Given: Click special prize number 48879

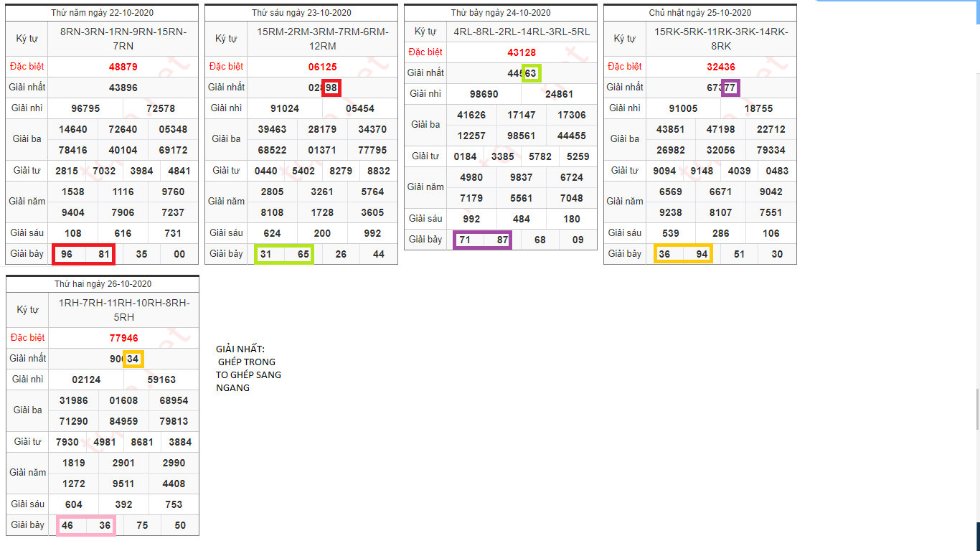Looking at the screenshot, I should [x=123, y=67].
